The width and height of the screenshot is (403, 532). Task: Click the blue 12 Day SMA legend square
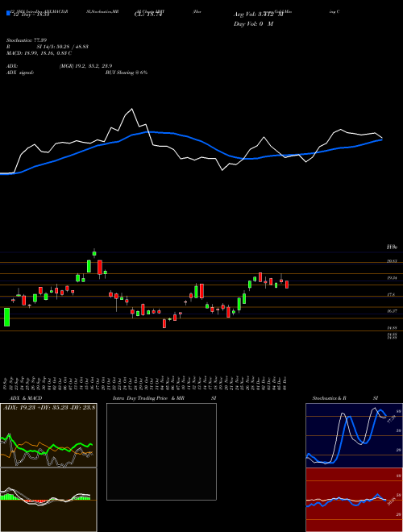(8, 13)
